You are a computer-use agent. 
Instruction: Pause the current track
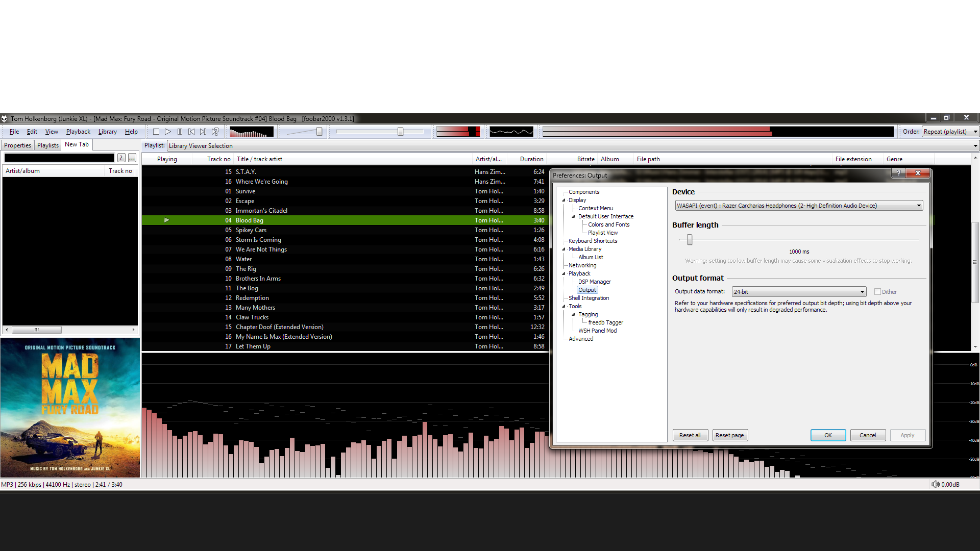click(180, 132)
